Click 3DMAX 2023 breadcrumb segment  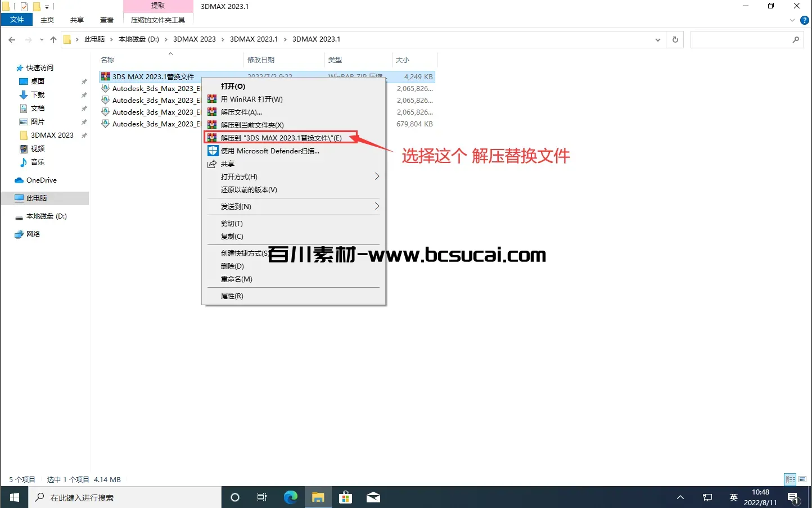pos(195,39)
